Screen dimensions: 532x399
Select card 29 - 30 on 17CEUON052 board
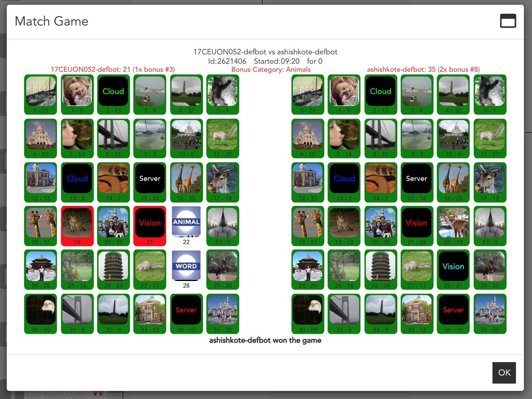[x=223, y=269]
